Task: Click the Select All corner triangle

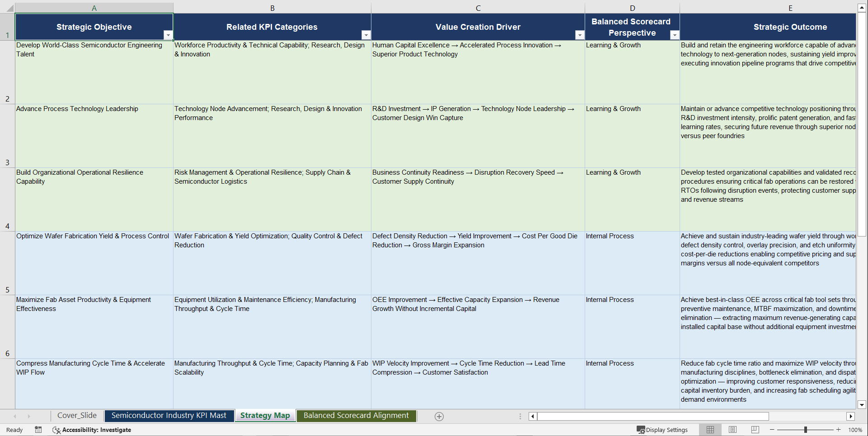Action: (x=9, y=8)
